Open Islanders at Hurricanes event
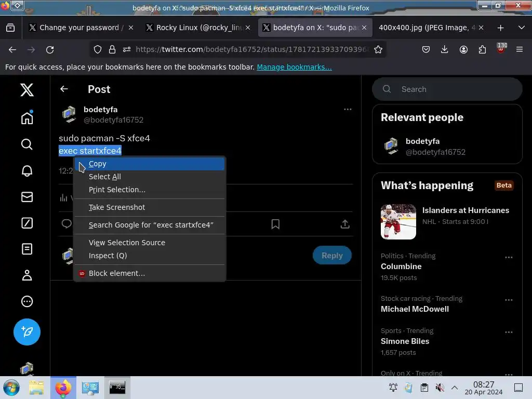The height and width of the screenshot is (399, 532). [447, 221]
